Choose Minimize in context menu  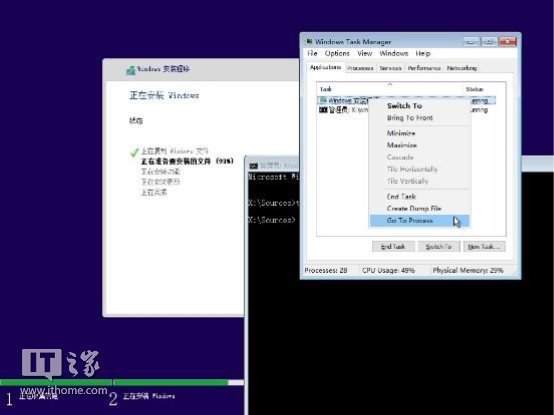tap(419, 133)
